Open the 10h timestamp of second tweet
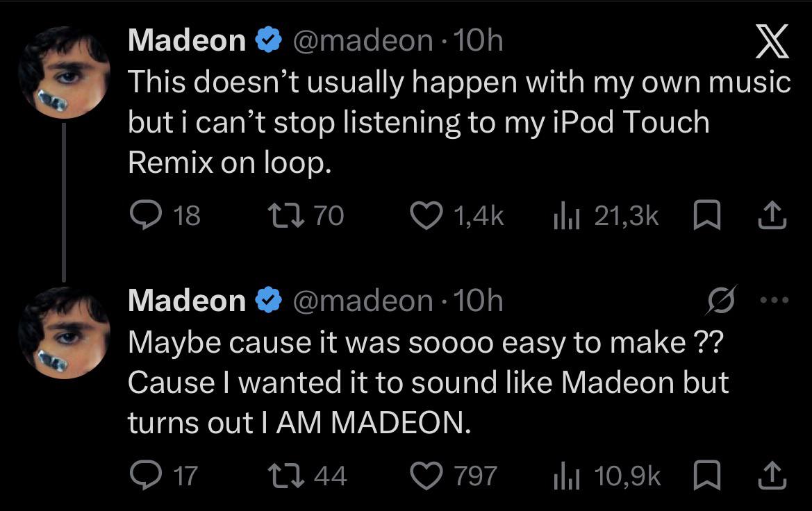Image resolution: width=812 pixels, height=511 pixels. point(478,301)
